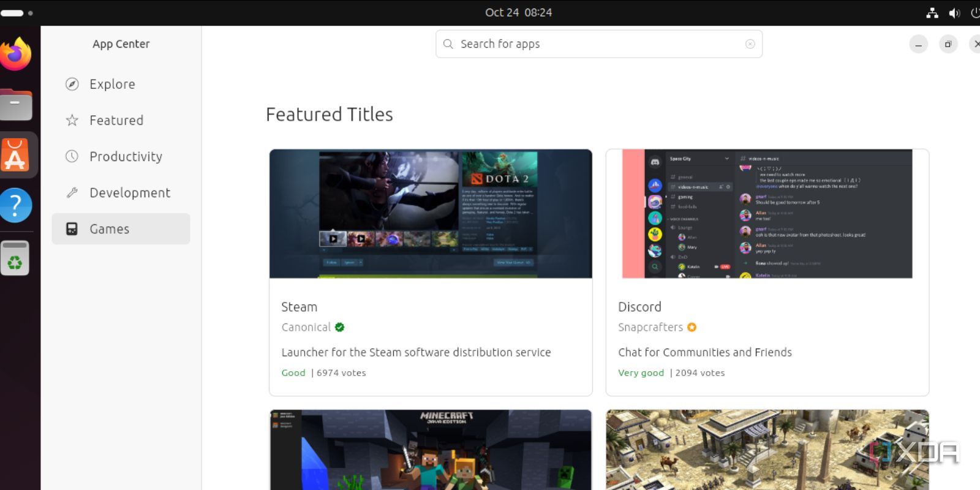The image size is (980, 490).
Task: Click the Explore compass icon
Action: coord(72,84)
